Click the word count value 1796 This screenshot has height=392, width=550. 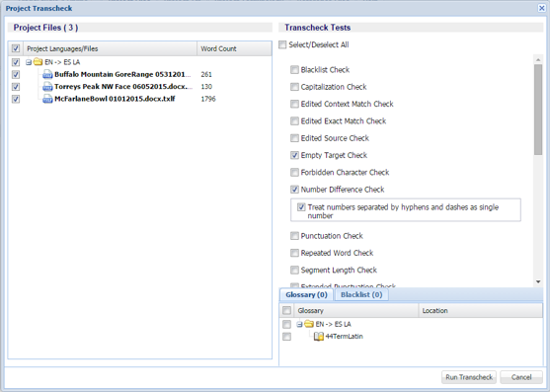tap(208, 99)
